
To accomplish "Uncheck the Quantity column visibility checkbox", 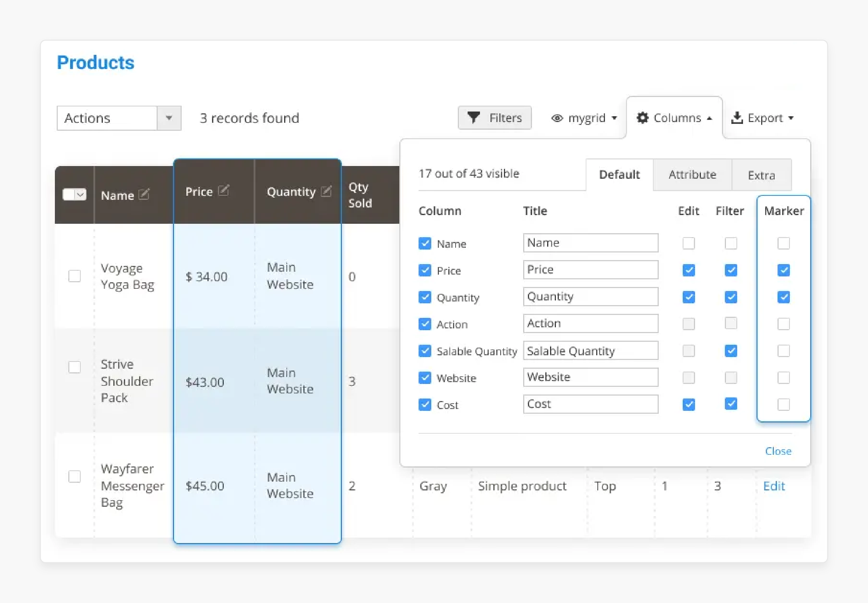I will tap(425, 297).
